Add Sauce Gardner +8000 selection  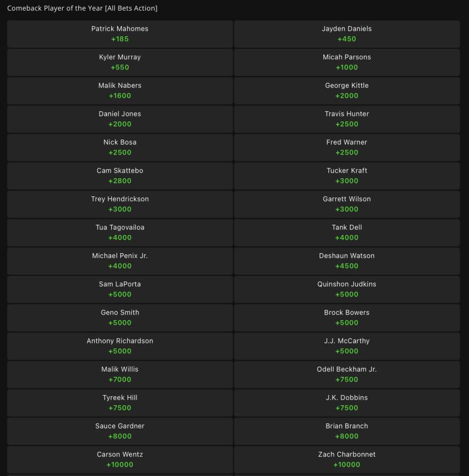tap(120, 431)
